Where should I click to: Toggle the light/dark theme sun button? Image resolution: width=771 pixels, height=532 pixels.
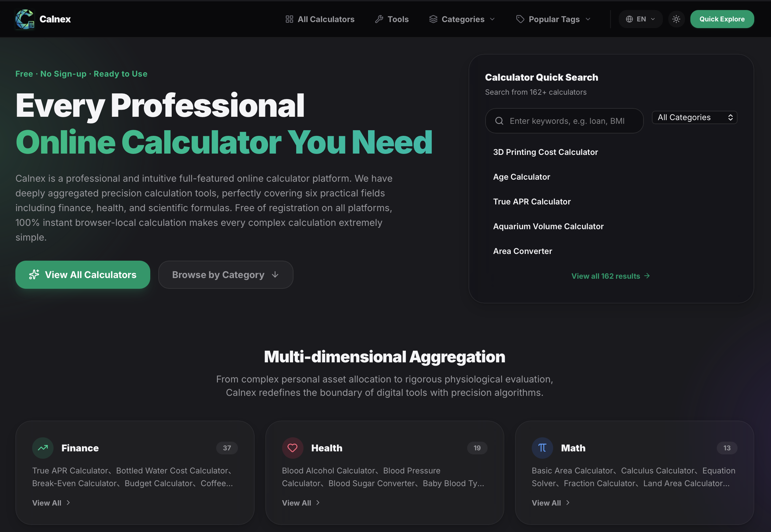pos(676,19)
